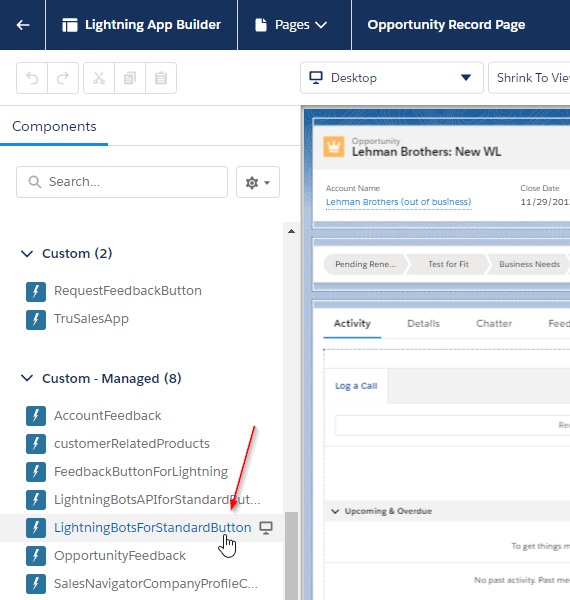Viewport: 570px width, 600px height.
Task: Switch to the Activity tab
Action: (352, 324)
